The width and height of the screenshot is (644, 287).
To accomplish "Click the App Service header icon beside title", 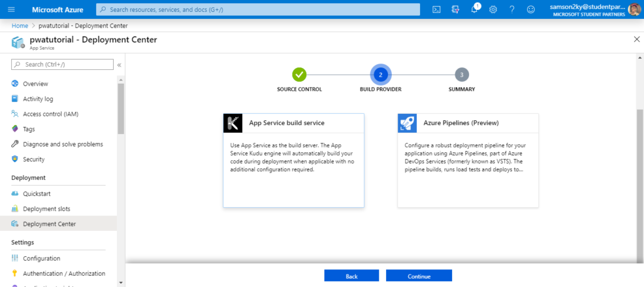I will (18, 42).
